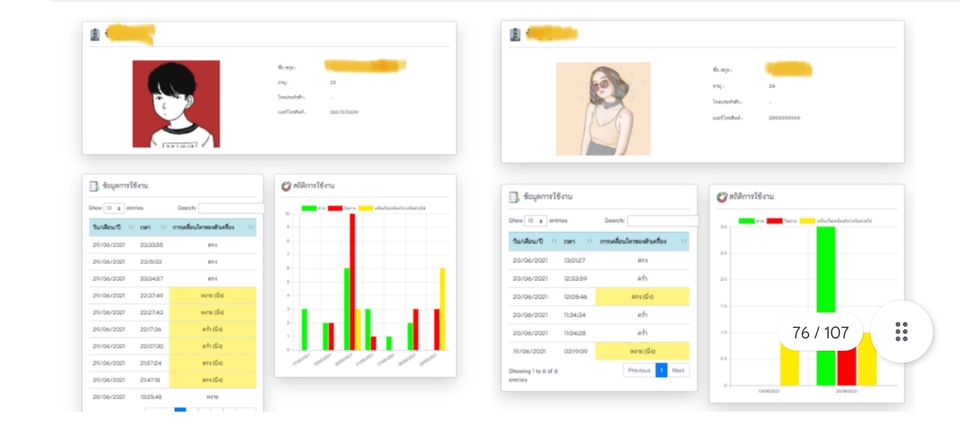Select page 1 in the 20/06/2021 table pagination
This screenshot has width=960, height=432.
click(x=661, y=370)
